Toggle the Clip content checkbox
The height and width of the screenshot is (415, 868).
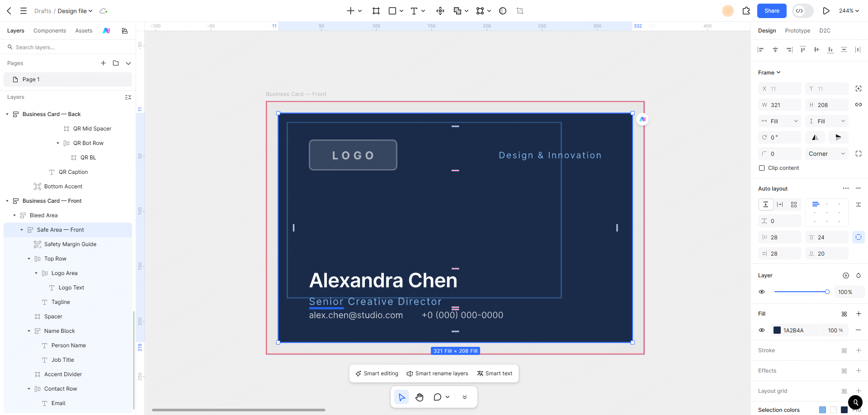pyautogui.click(x=762, y=168)
